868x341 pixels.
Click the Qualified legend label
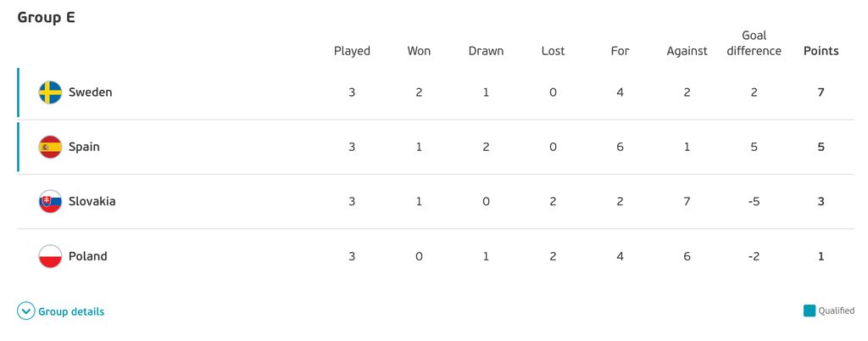837,311
